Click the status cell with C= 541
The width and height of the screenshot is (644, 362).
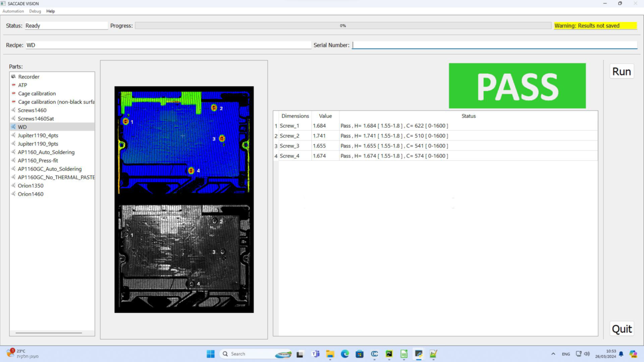(x=468, y=146)
